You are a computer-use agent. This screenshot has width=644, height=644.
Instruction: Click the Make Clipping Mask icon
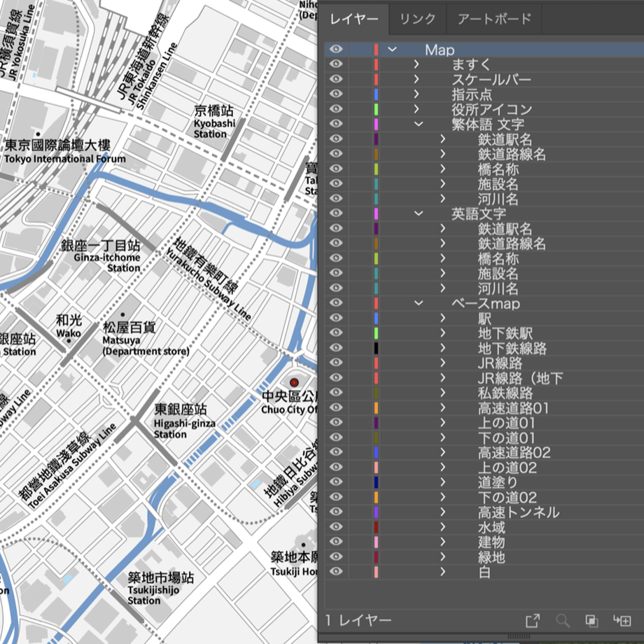coord(591,621)
